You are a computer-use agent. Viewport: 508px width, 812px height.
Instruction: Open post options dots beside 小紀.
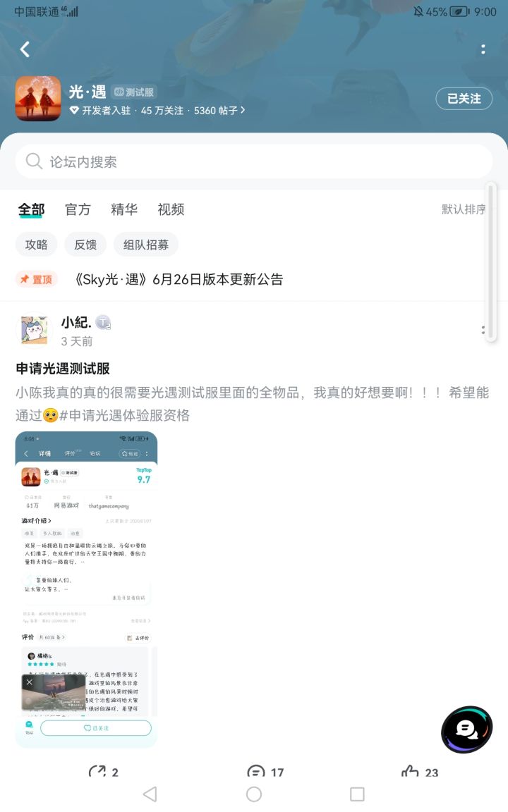[x=483, y=330]
